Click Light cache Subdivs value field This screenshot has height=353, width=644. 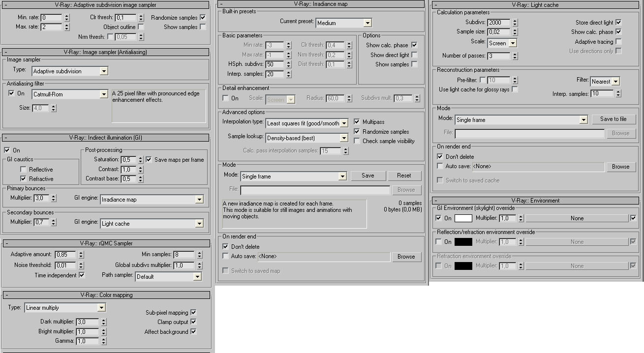(499, 23)
